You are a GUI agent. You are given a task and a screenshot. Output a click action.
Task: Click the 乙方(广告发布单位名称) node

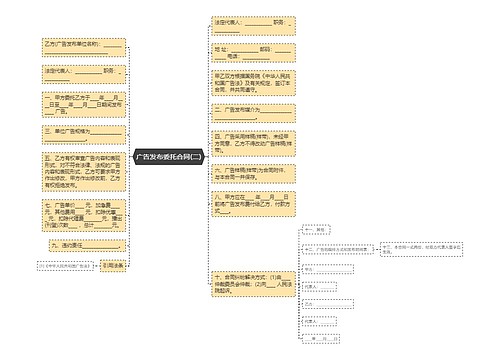click(84, 48)
